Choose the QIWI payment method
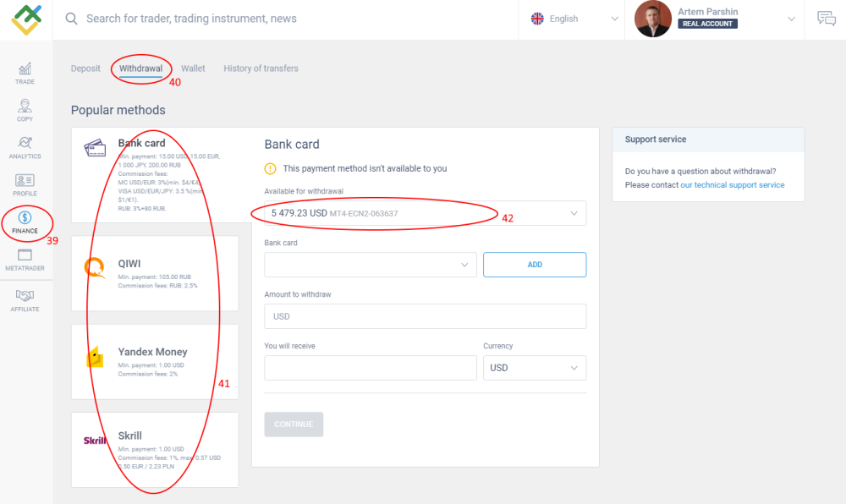The image size is (846, 504). pyautogui.click(x=155, y=273)
